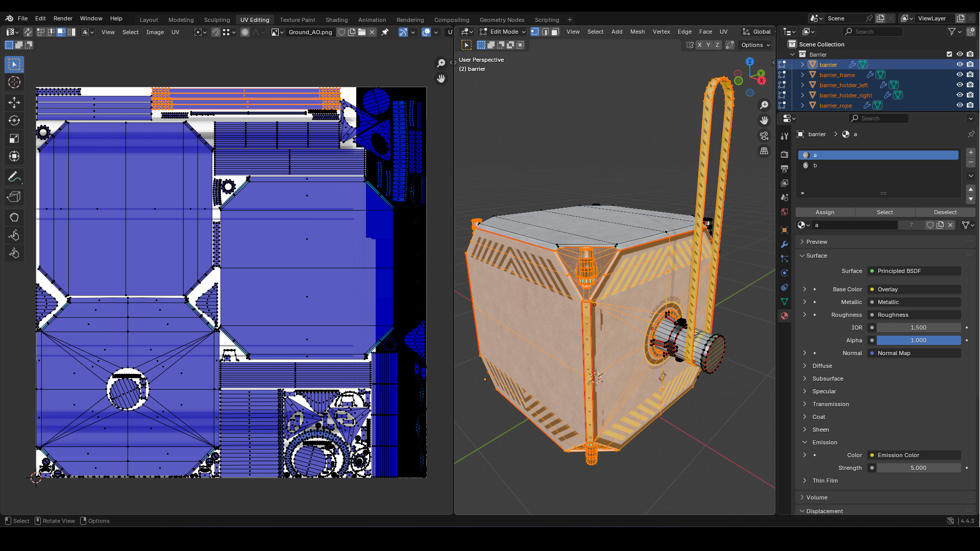Choose the Scale tool in UV editor
The image size is (980, 551).
pos(14,138)
